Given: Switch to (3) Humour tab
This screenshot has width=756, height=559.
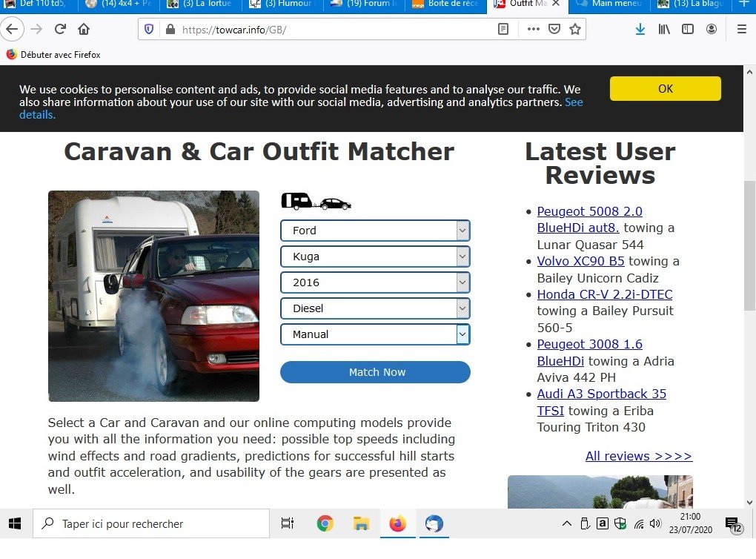Looking at the screenshot, I should point(282,4).
